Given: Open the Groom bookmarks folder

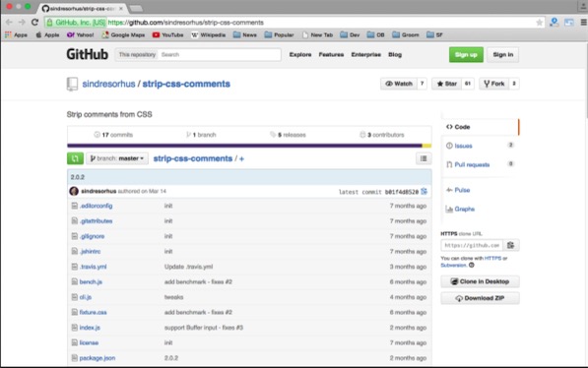Looking at the screenshot, I should (406, 34).
